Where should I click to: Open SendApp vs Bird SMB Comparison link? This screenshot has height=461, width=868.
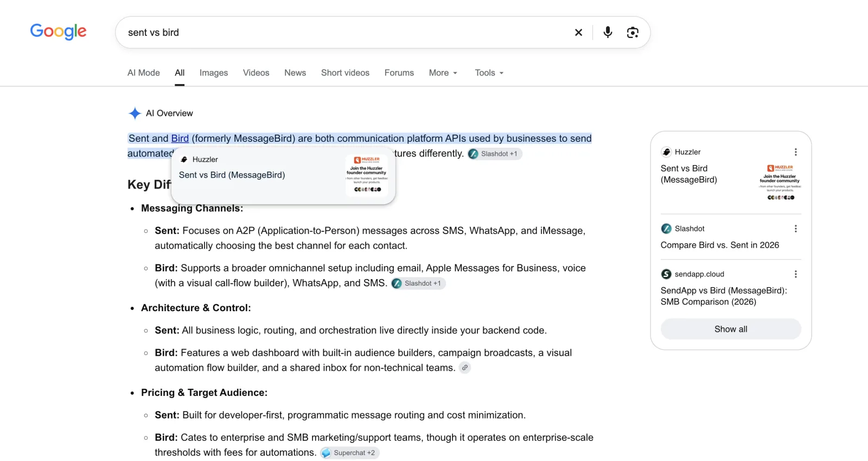724,296
